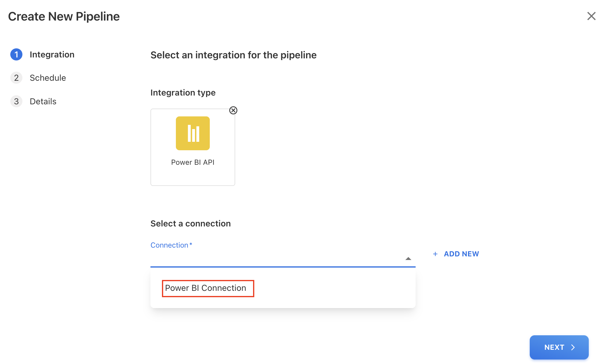Collapse the Connection dropdown arrow

tap(408, 258)
